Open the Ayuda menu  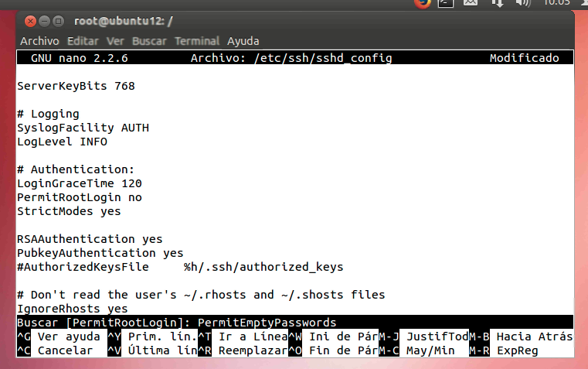click(243, 41)
